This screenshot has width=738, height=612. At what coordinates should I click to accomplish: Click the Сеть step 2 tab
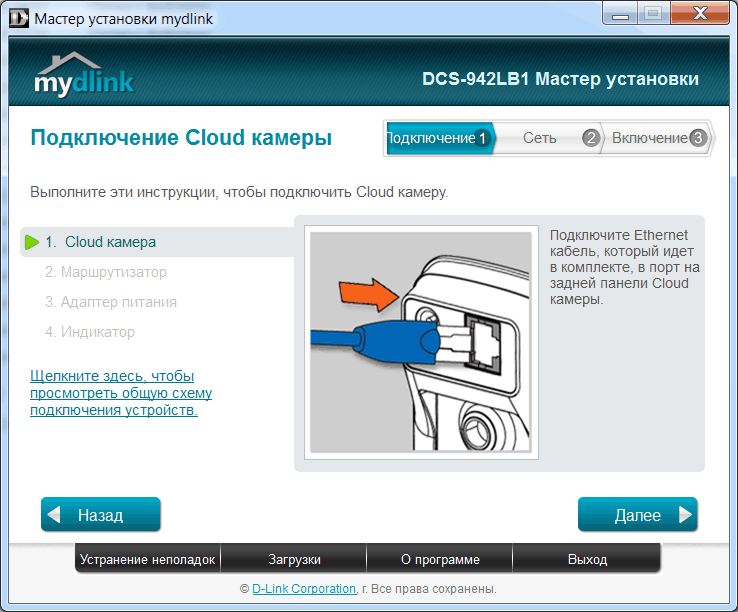(548, 138)
